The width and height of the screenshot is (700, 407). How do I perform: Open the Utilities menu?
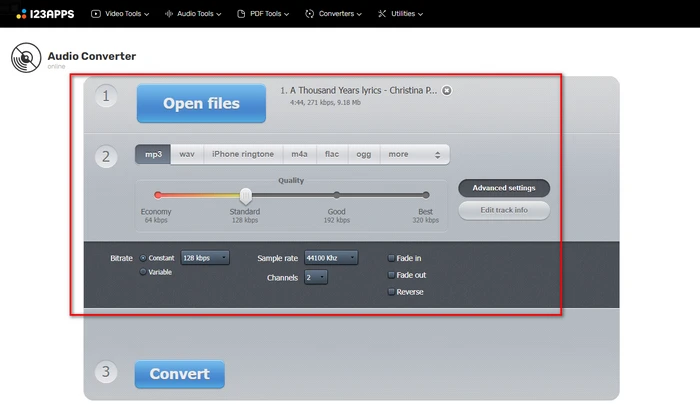436,14
